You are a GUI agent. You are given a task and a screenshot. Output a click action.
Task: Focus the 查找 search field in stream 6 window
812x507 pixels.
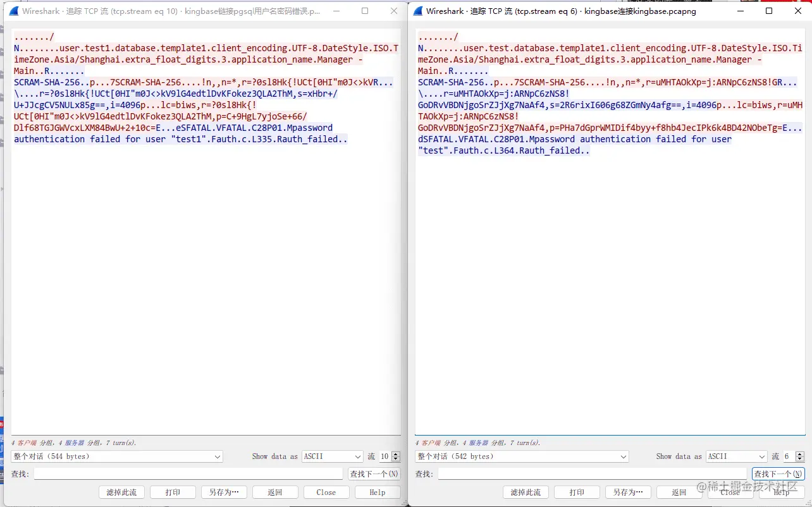[593, 473]
